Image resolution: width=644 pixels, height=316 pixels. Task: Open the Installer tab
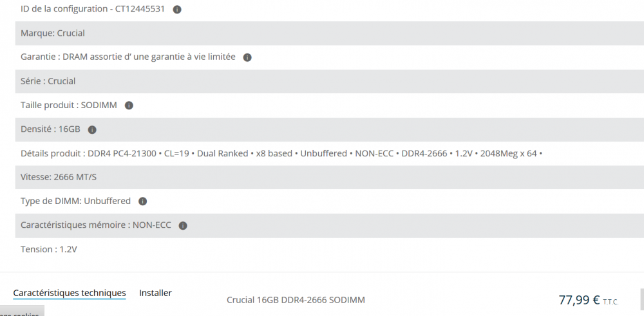click(x=155, y=293)
